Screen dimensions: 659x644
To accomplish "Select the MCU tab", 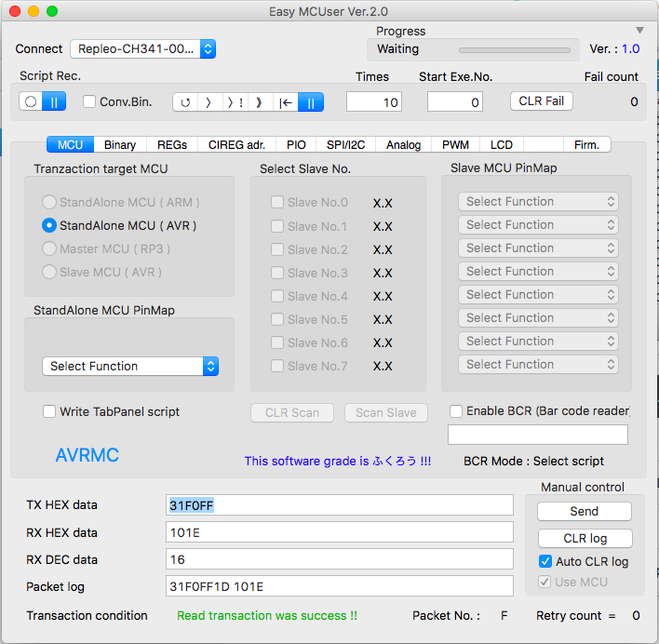I will pos(70,145).
